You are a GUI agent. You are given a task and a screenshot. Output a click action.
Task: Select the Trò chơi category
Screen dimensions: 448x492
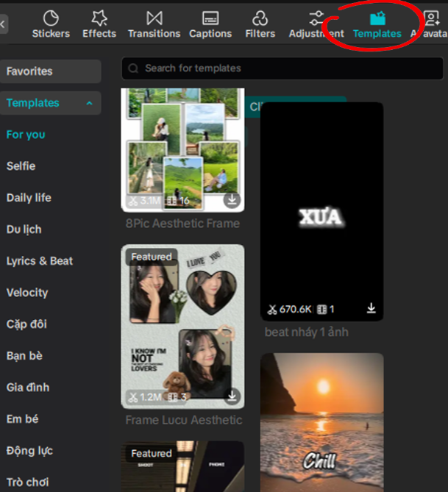(28, 482)
